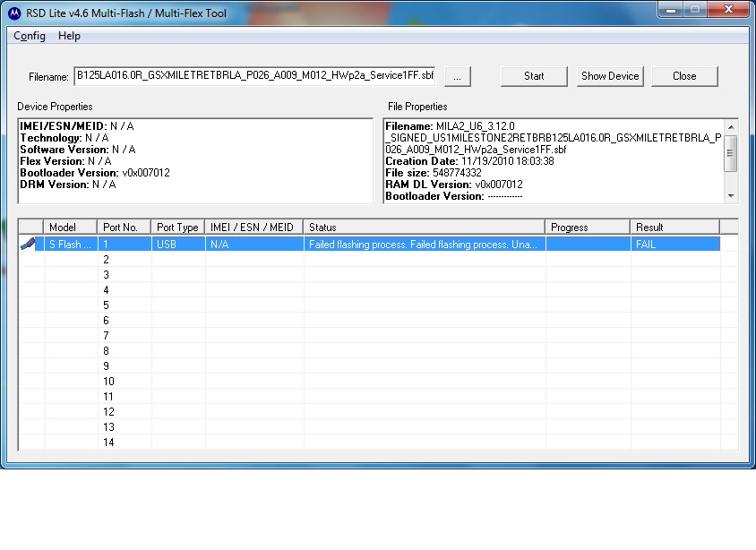756x550 pixels.
Task: Select port number 9 row
Action: pos(378,366)
